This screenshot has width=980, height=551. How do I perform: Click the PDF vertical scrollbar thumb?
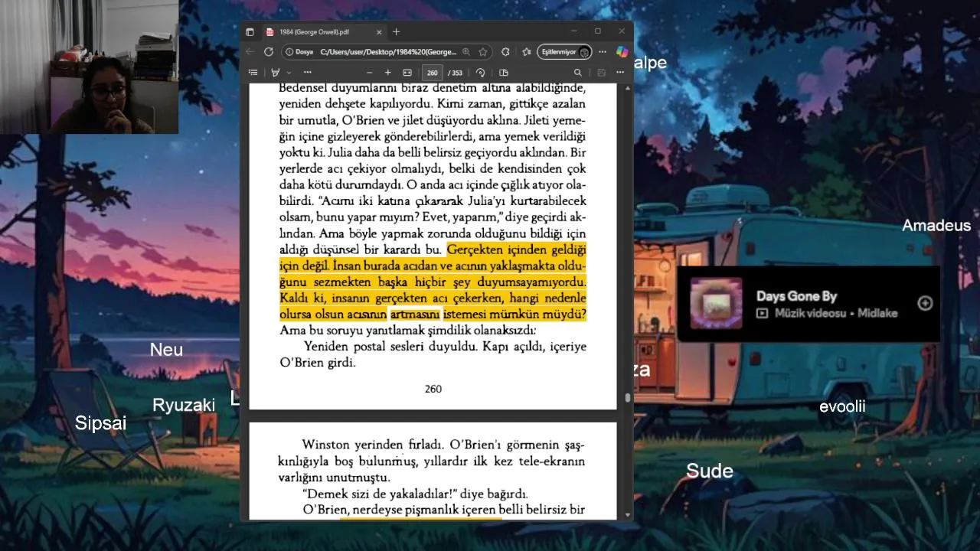coord(628,398)
